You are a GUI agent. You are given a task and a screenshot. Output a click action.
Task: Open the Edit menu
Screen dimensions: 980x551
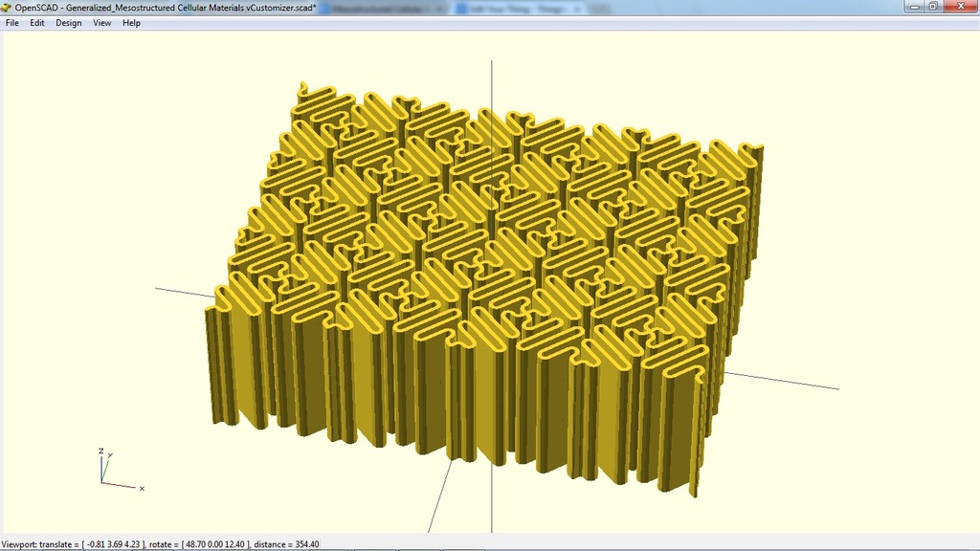[x=37, y=23]
